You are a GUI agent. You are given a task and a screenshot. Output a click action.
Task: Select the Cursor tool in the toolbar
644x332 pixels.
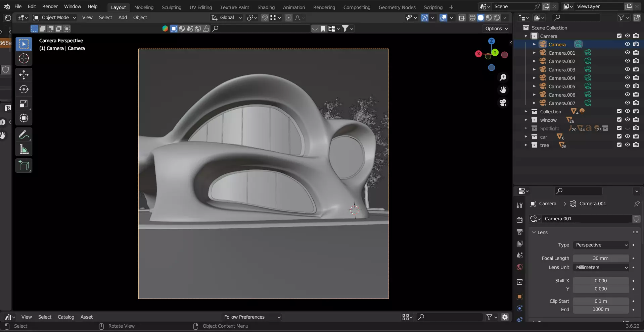pyautogui.click(x=24, y=59)
